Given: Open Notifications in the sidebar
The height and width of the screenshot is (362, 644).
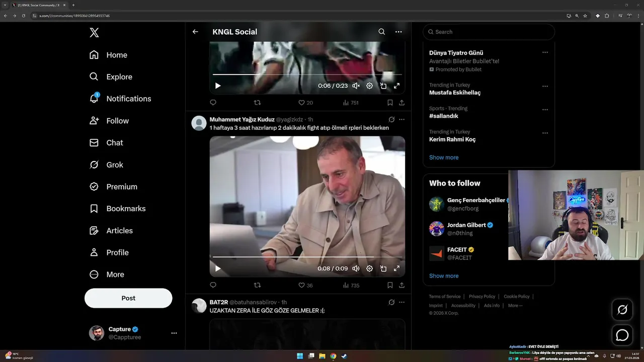Looking at the screenshot, I should pyautogui.click(x=120, y=99).
